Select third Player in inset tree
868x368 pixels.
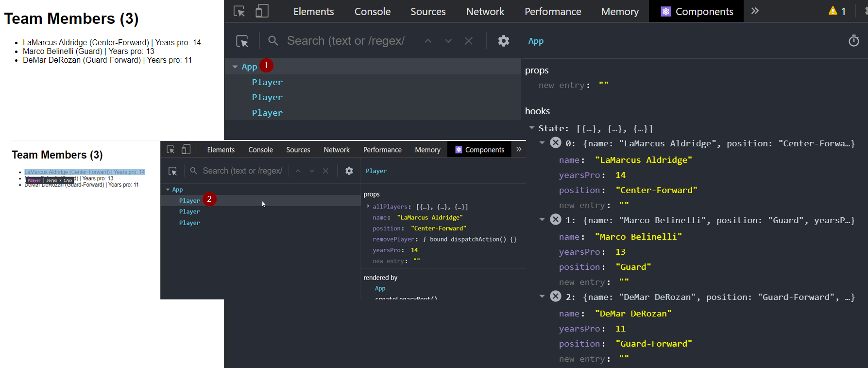(x=189, y=223)
